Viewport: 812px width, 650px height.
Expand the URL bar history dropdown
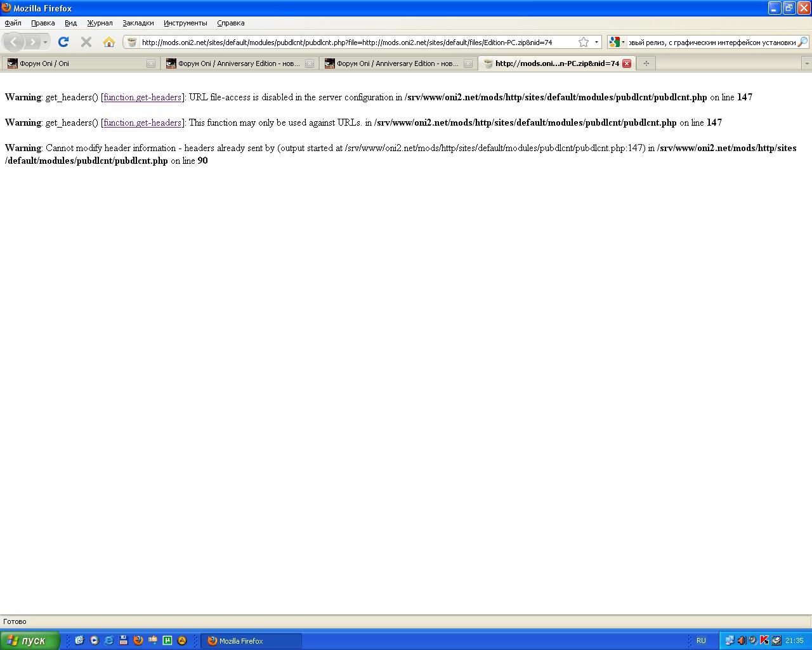(x=596, y=43)
